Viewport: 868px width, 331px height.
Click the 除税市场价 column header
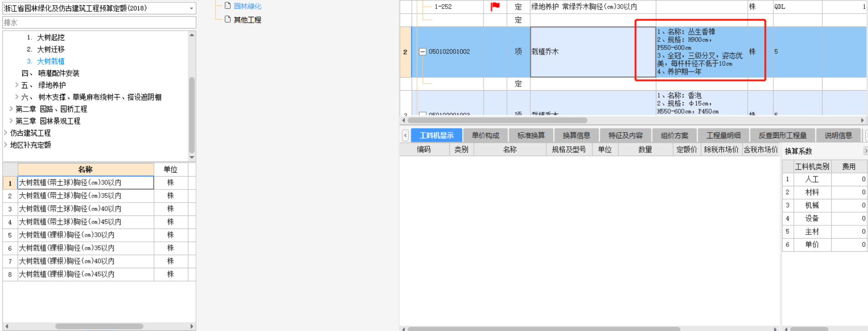click(x=721, y=149)
